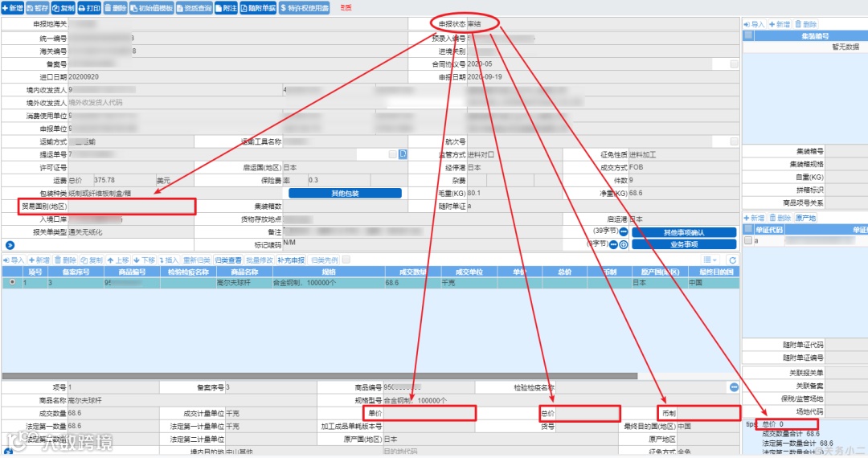Click the top 复制 (copy) button
Image resolution: width=868 pixels, height=458 pixels.
(x=63, y=8)
